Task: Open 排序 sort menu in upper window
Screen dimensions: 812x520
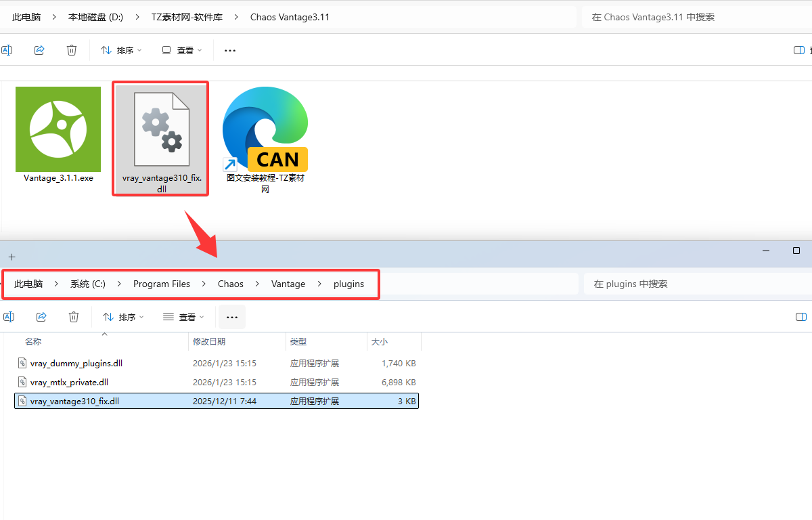Action: [x=121, y=50]
